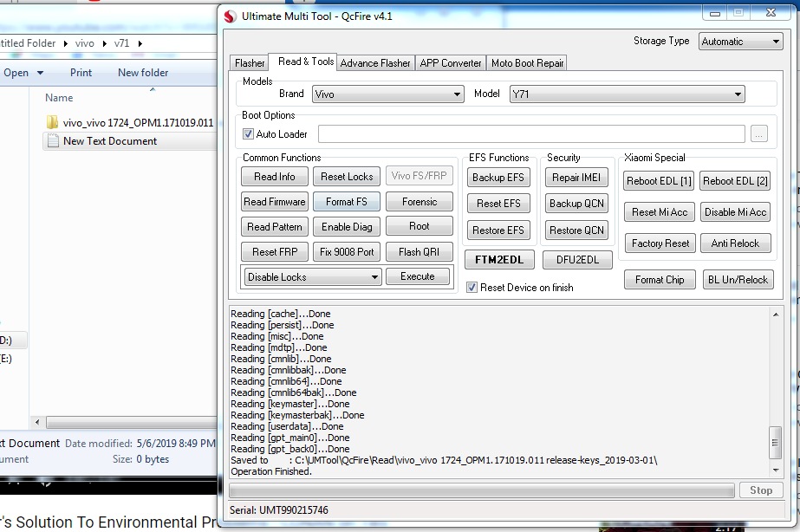Click the Reset EFS button
The height and width of the screenshot is (532, 800).
pyautogui.click(x=498, y=203)
